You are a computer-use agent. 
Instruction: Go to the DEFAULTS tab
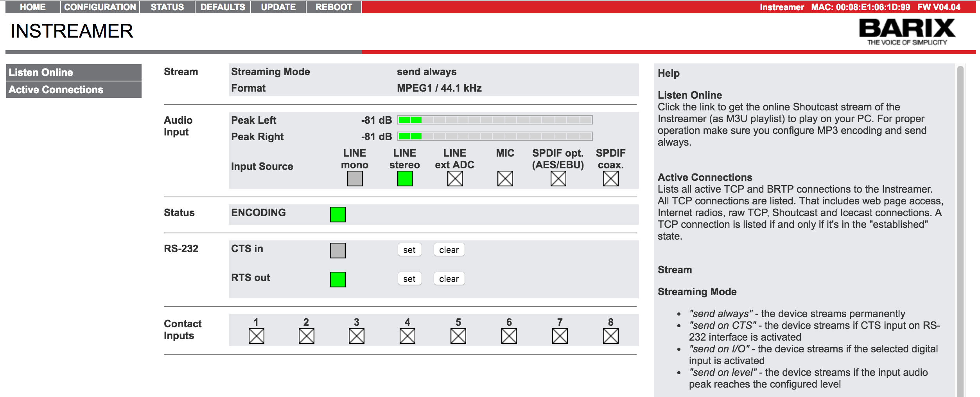[x=223, y=7]
